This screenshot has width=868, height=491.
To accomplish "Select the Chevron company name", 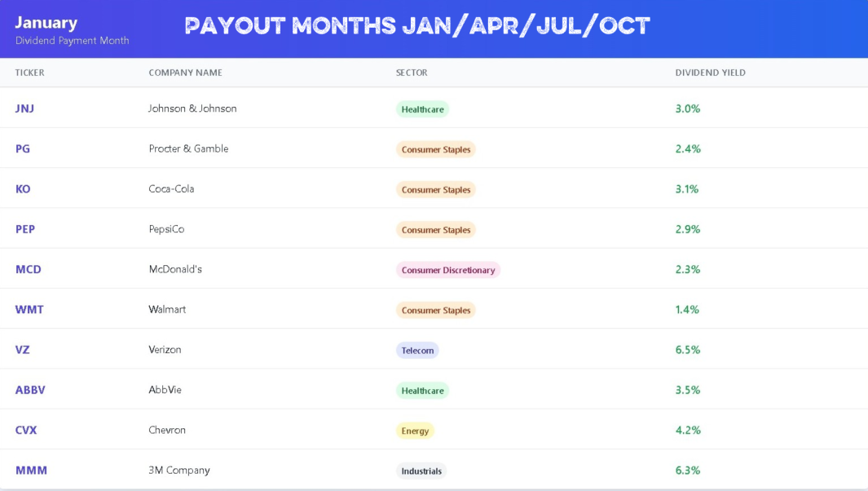I will (167, 430).
